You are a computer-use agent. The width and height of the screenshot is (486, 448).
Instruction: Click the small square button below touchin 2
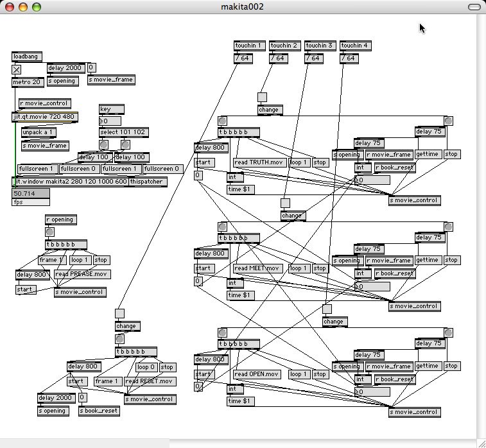[x=262, y=98]
